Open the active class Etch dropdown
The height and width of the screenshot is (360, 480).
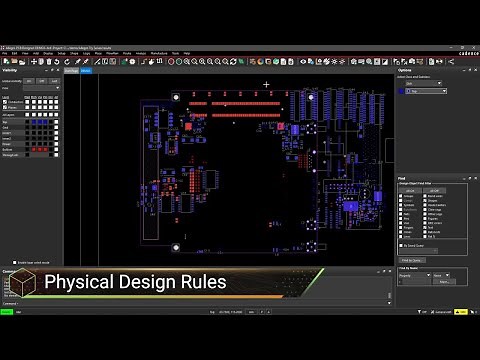tap(423, 83)
